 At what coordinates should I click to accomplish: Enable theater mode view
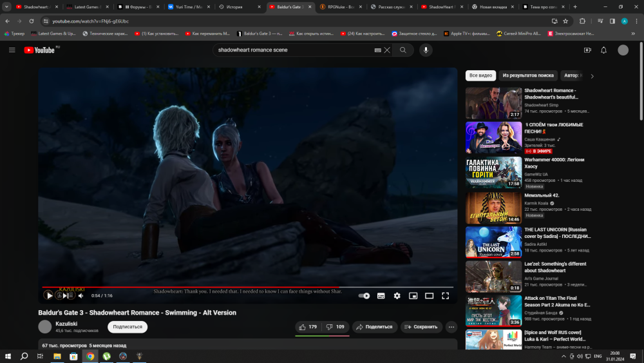[x=429, y=296]
